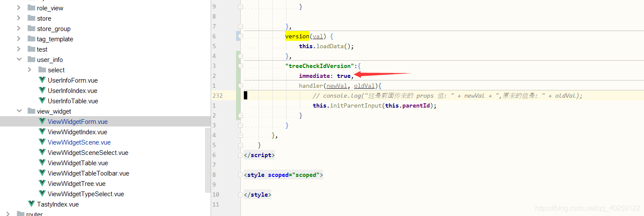Image resolution: width=644 pixels, height=216 pixels.
Task: Fold the handler(newVal, oldVal) block
Action: coord(240,86)
